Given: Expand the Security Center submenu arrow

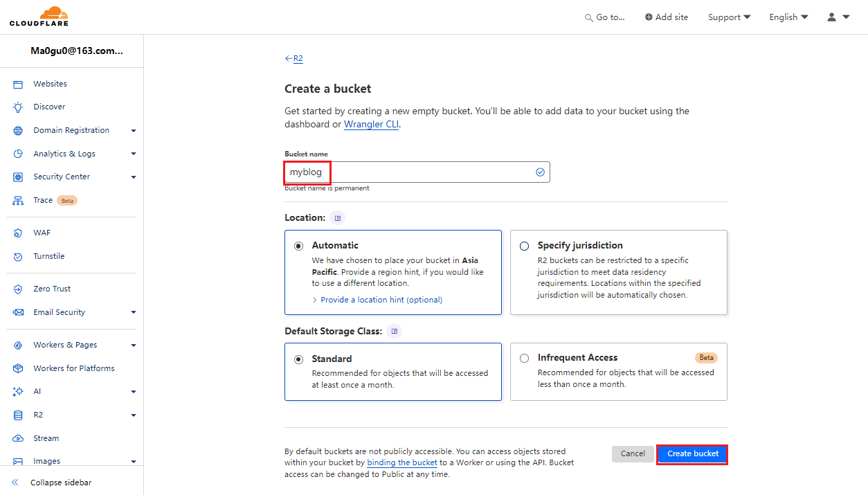Looking at the screenshot, I should coord(134,177).
